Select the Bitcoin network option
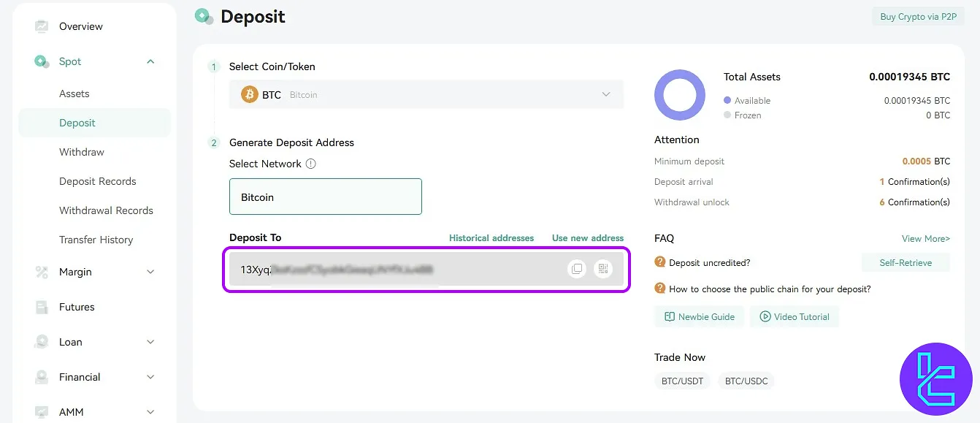 [326, 197]
